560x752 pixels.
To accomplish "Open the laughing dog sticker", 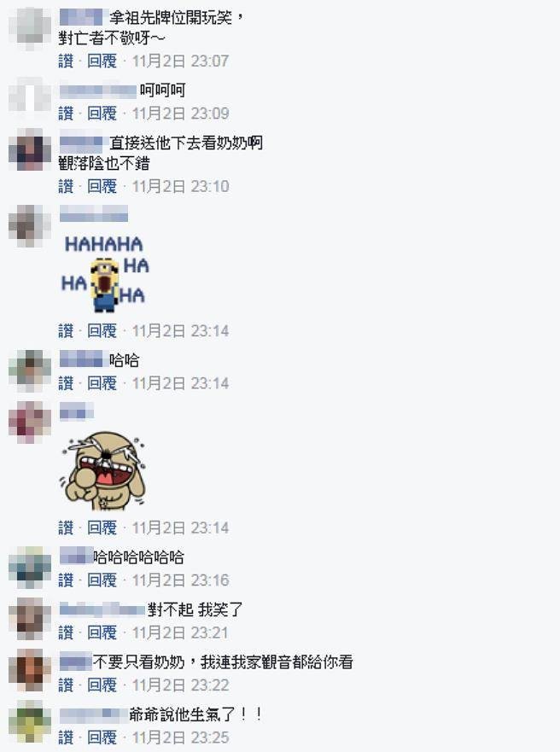I will pos(102,470).
